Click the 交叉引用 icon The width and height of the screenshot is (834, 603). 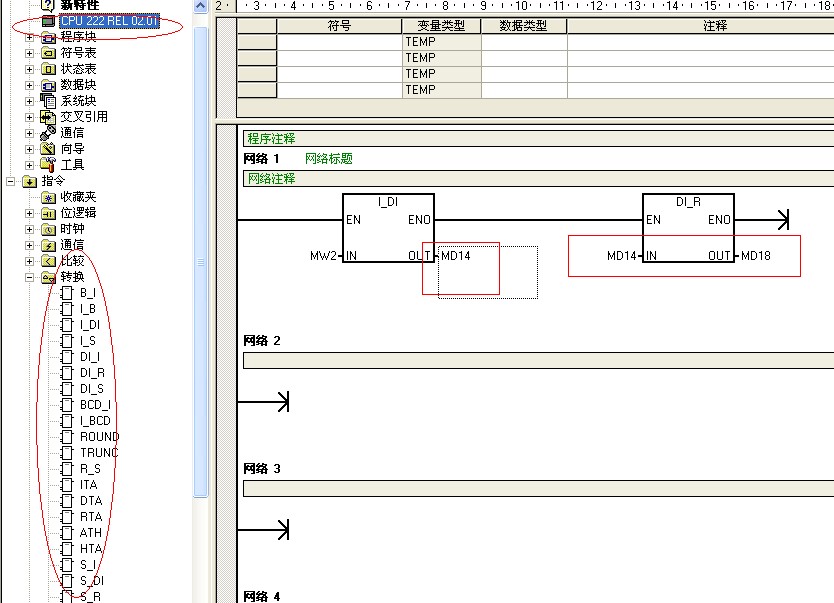coord(48,117)
